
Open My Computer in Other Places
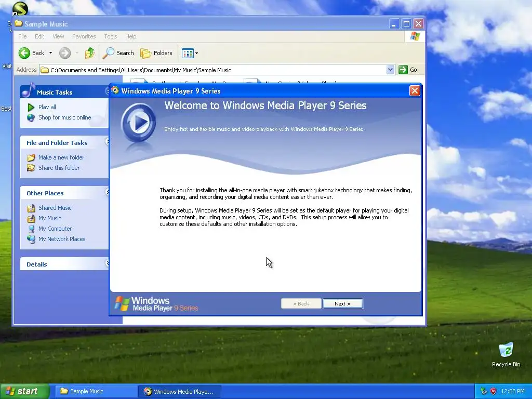coord(55,229)
